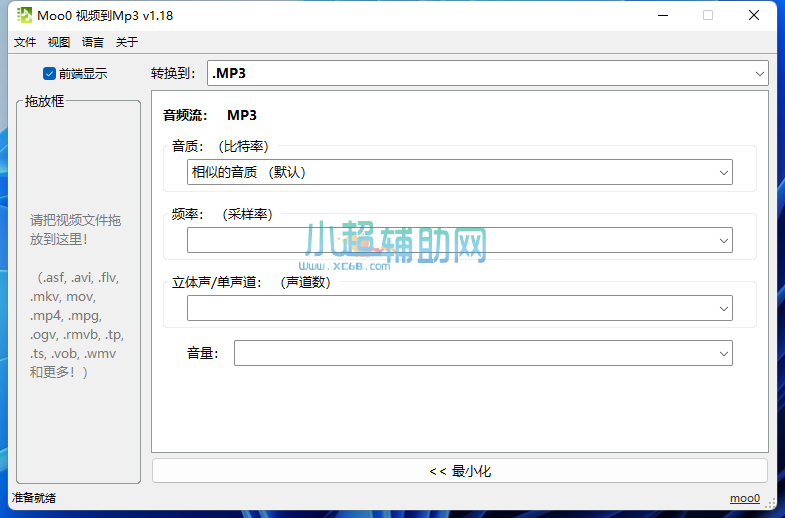The width and height of the screenshot is (785, 518).
Task: Expand the 音量 volume dropdown
Action: pyautogui.click(x=483, y=353)
